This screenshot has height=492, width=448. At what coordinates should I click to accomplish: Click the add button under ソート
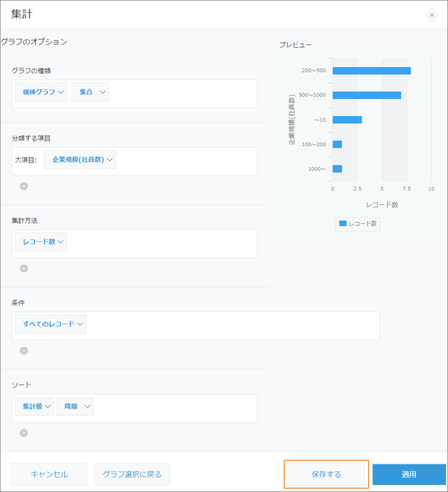24,432
